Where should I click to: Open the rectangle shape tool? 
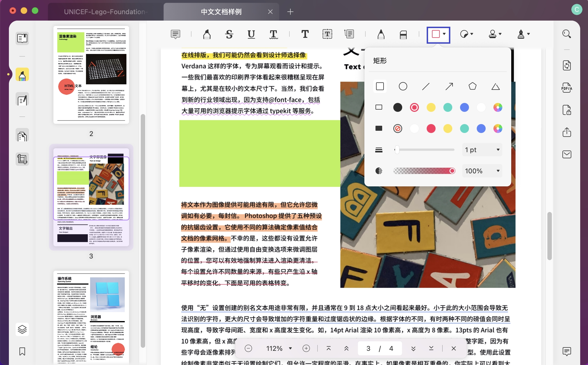pyautogui.click(x=436, y=34)
